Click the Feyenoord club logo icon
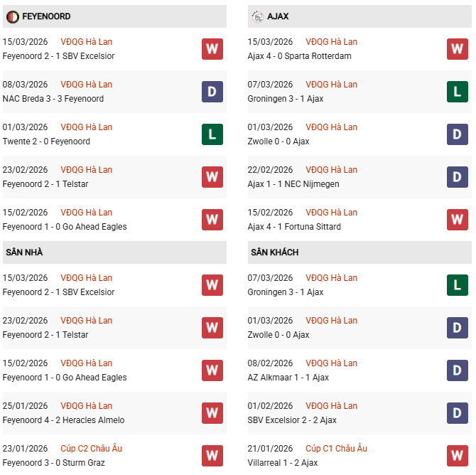Screen dimensions: 476x475 point(11,16)
